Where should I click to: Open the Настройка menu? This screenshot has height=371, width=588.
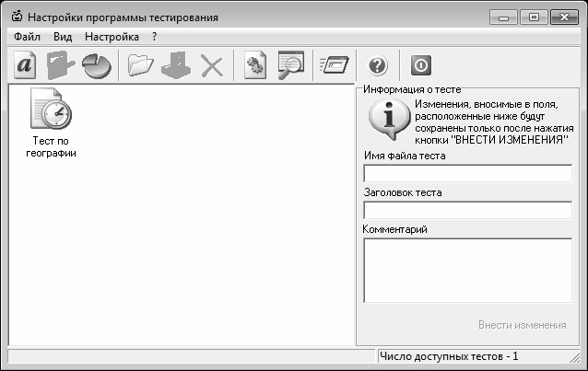click(111, 37)
